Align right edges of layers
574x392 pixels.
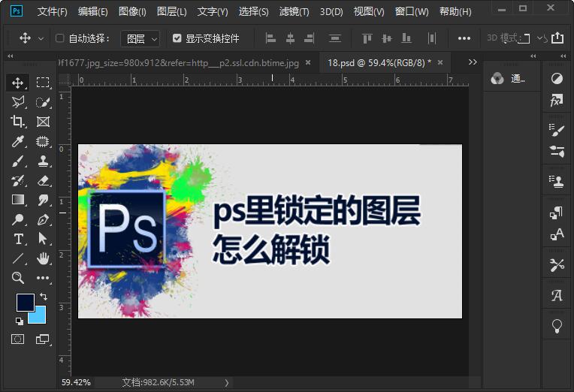(310, 38)
